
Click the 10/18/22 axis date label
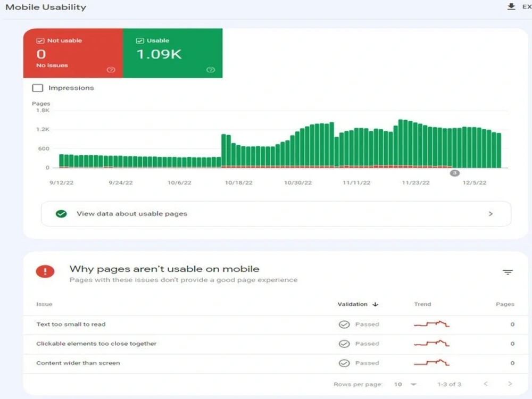[238, 183]
